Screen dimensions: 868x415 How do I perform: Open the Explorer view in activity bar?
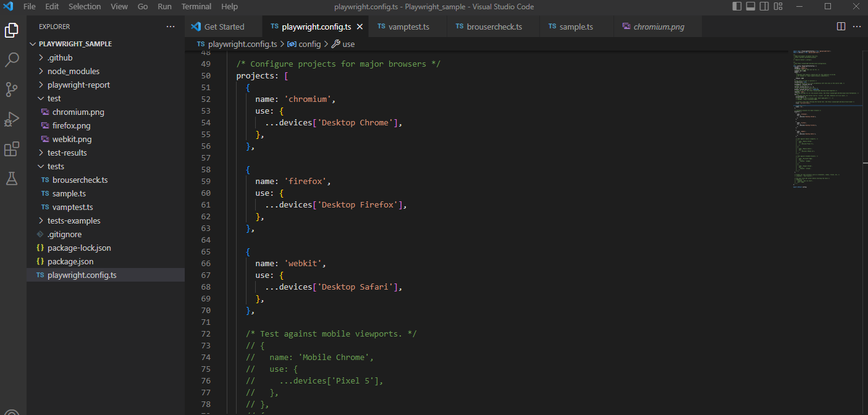(12, 30)
